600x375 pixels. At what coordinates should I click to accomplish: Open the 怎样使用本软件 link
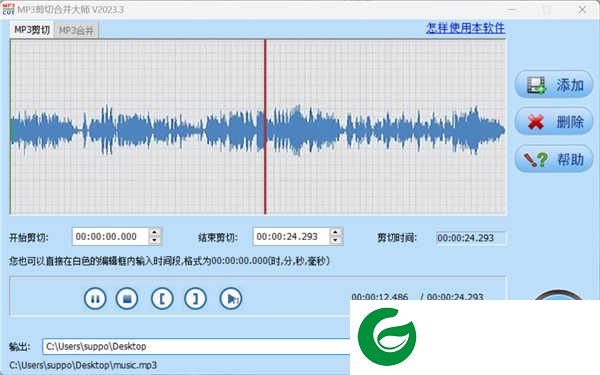tap(465, 28)
